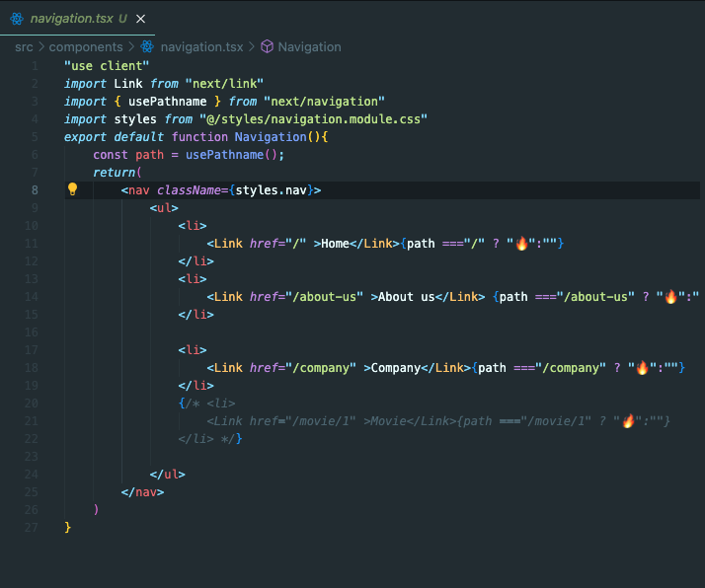The image size is (705, 588).
Task: Place cursor on the Navigation function name
Action: click(x=271, y=136)
